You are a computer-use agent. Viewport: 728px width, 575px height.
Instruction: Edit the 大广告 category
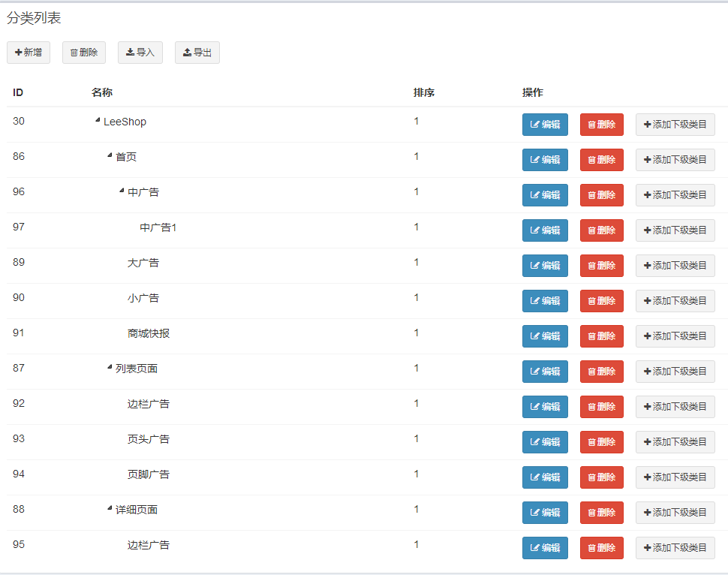pyautogui.click(x=545, y=266)
